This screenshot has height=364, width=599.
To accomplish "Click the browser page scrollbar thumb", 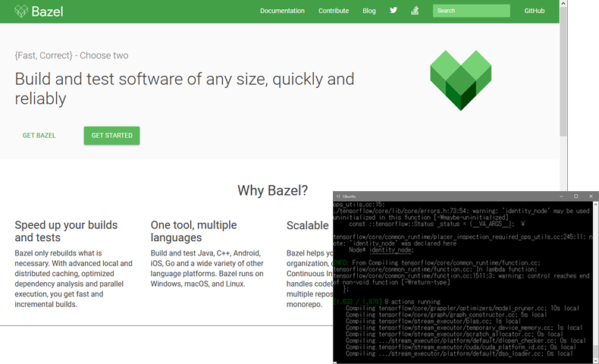I will tap(563, 71).
